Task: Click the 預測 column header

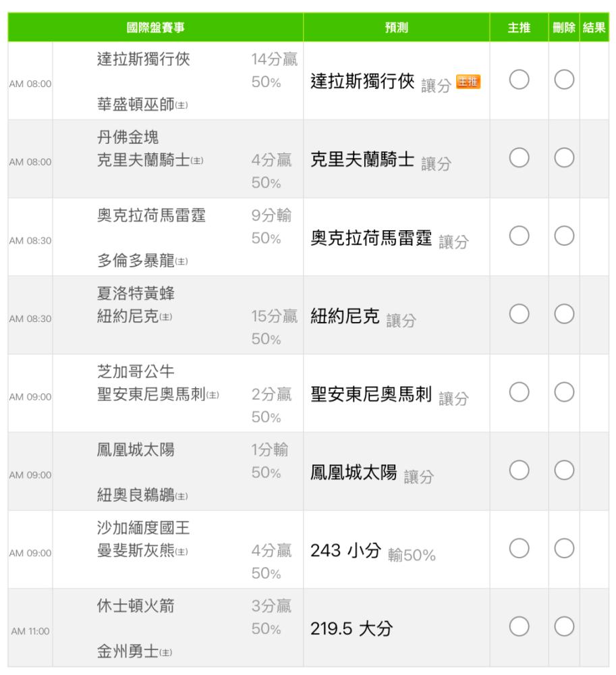Action: pos(396,28)
